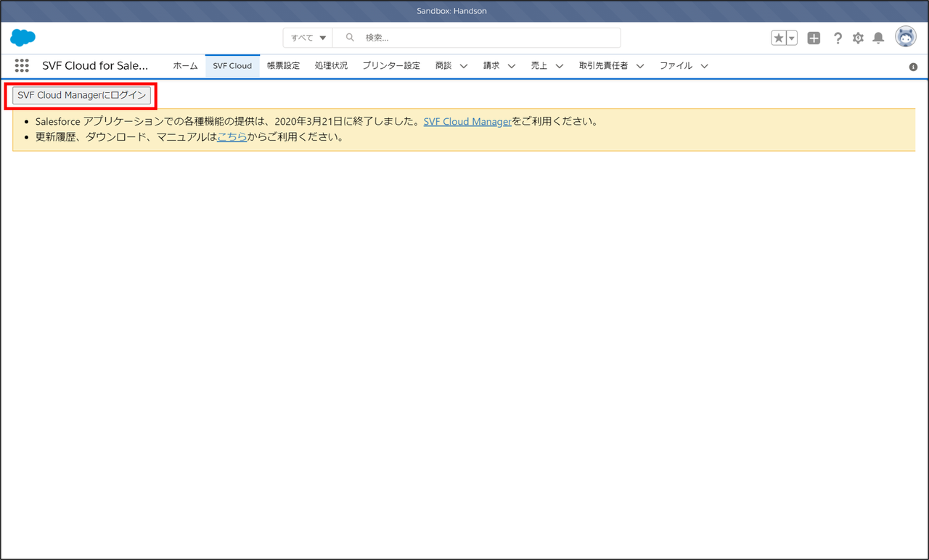This screenshot has width=929, height=560.
Task: Follow the こちら link for manuals
Action: click(232, 136)
